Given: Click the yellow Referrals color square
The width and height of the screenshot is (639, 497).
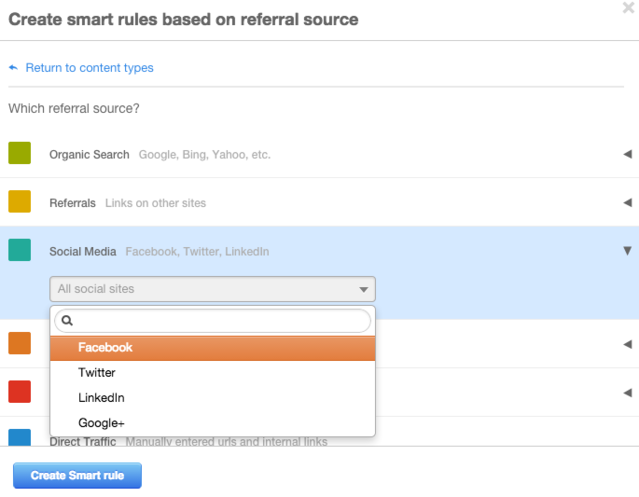Looking at the screenshot, I should (x=20, y=202).
